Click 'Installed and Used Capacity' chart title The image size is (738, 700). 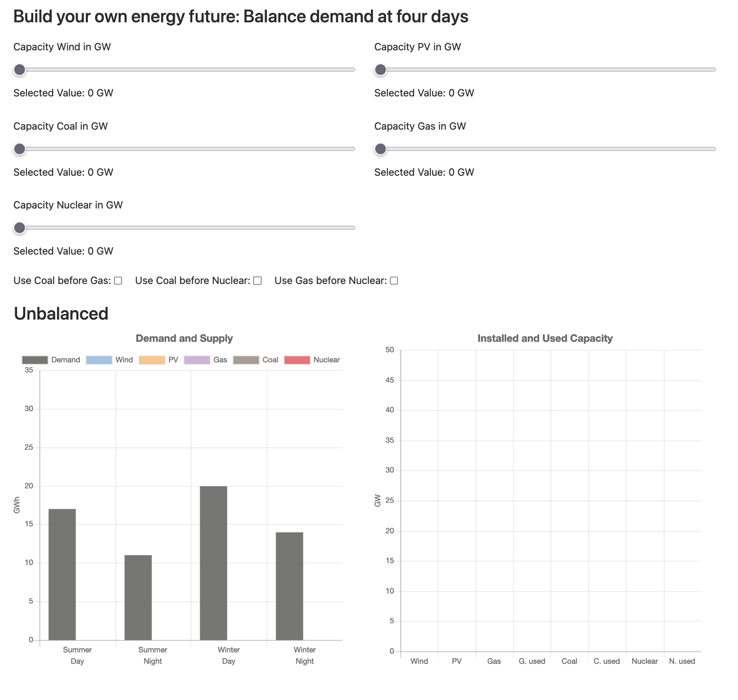pos(545,339)
